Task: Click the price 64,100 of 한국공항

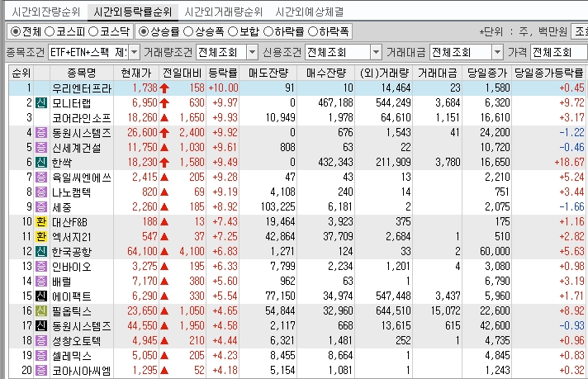Action: (143, 252)
